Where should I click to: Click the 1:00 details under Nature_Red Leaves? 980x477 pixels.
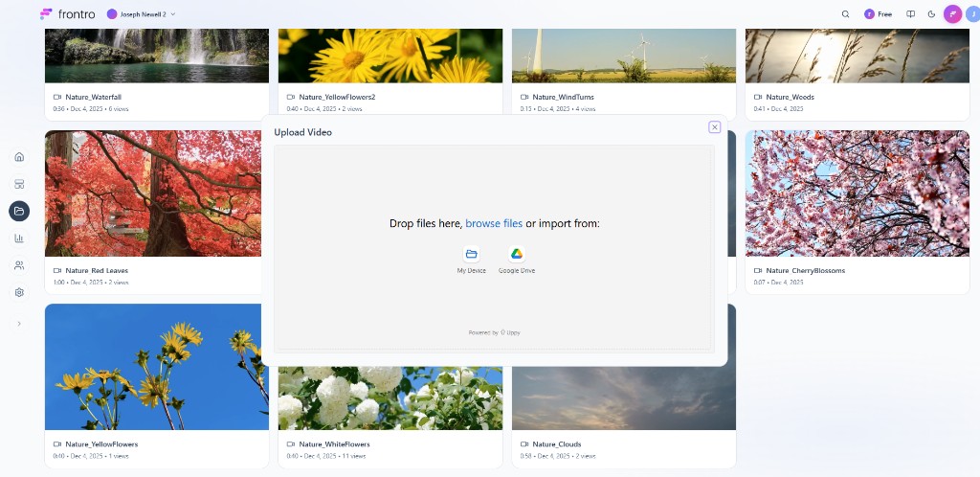(x=91, y=283)
